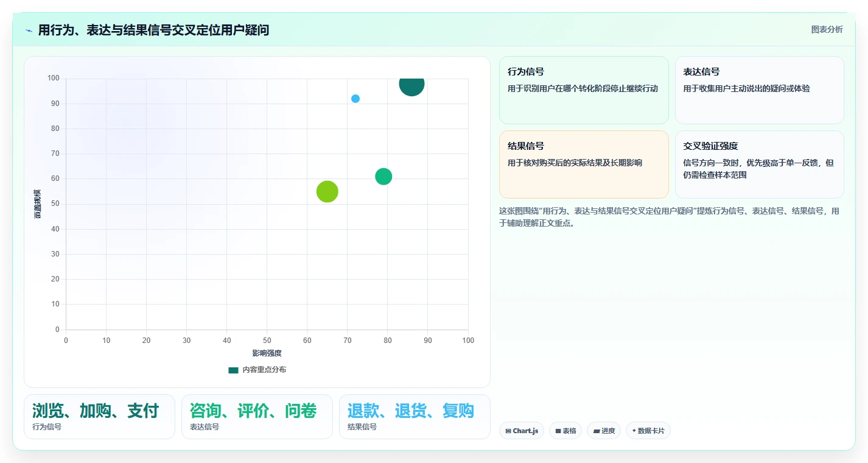Viewport: 868px width, 463px height.
Task: Select the 退款、退货、复购 stat card
Action: [415, 417]
